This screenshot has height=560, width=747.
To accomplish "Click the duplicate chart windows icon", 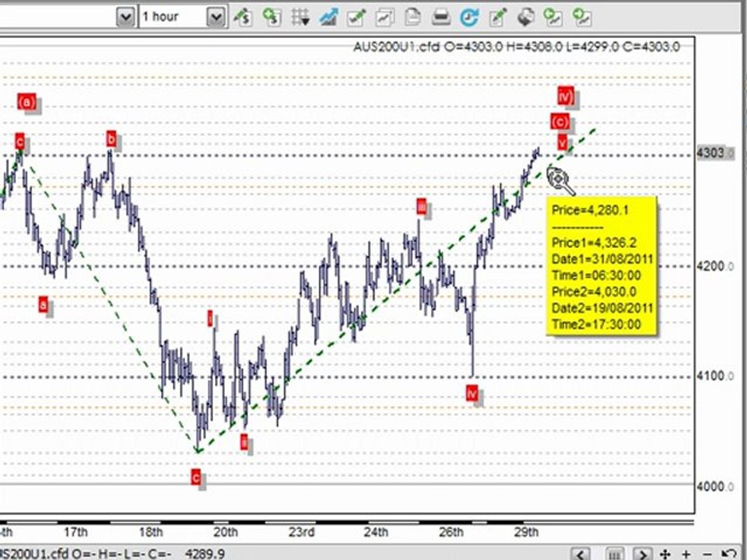I will point(384,18).
